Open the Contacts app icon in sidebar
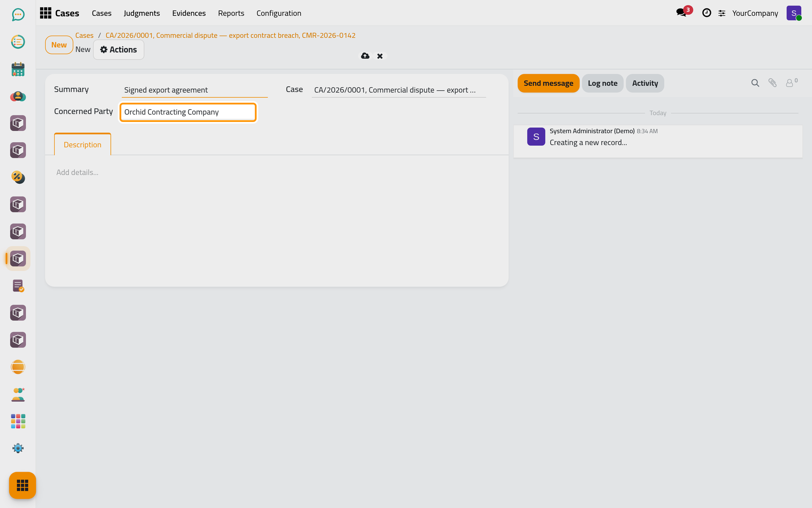Viewport: 812px width, 508px height. tap(18, 96)
